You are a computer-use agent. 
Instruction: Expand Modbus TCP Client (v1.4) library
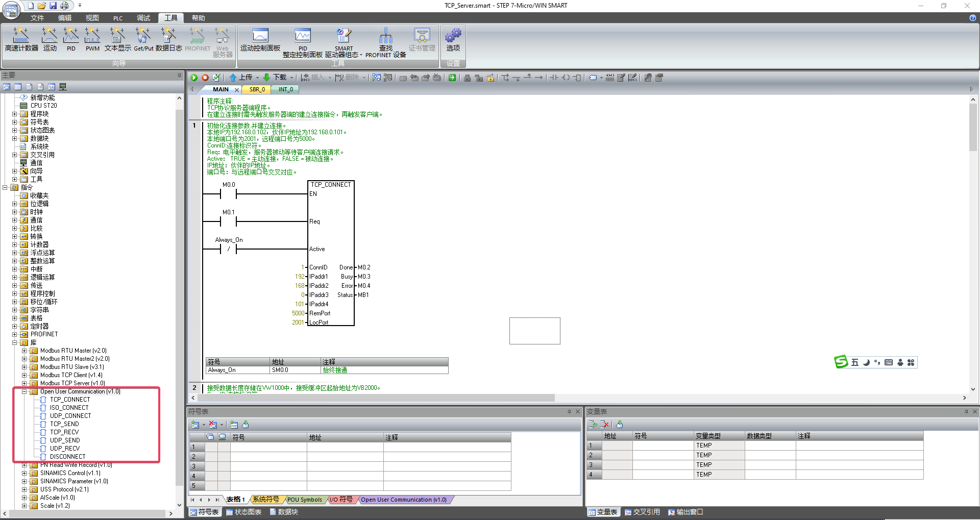(x=24, y=375)
